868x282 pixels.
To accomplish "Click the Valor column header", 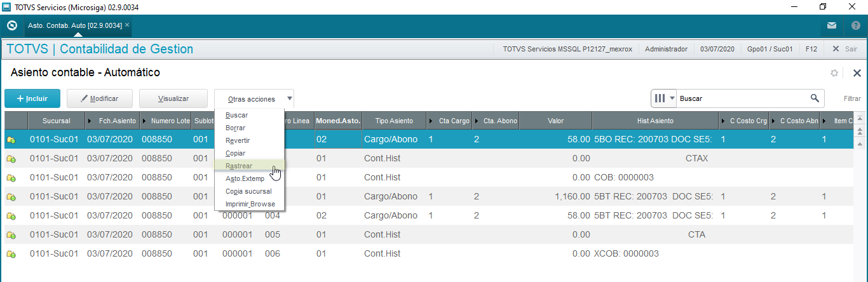I will coord(555,121).
